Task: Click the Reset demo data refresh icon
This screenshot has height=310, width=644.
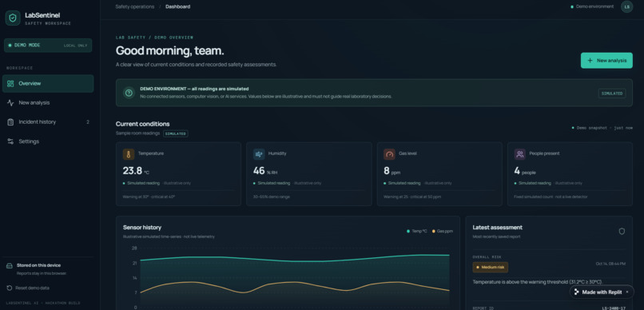Action: [x=10, y=288]
